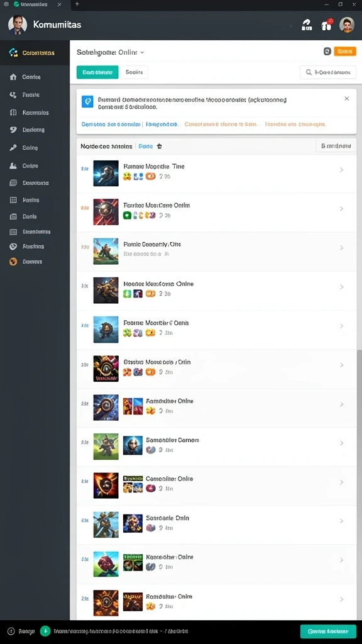Open the user avatar in the header's right corner
The height and width of the screenshot is (644, 362).
point(347,25)
